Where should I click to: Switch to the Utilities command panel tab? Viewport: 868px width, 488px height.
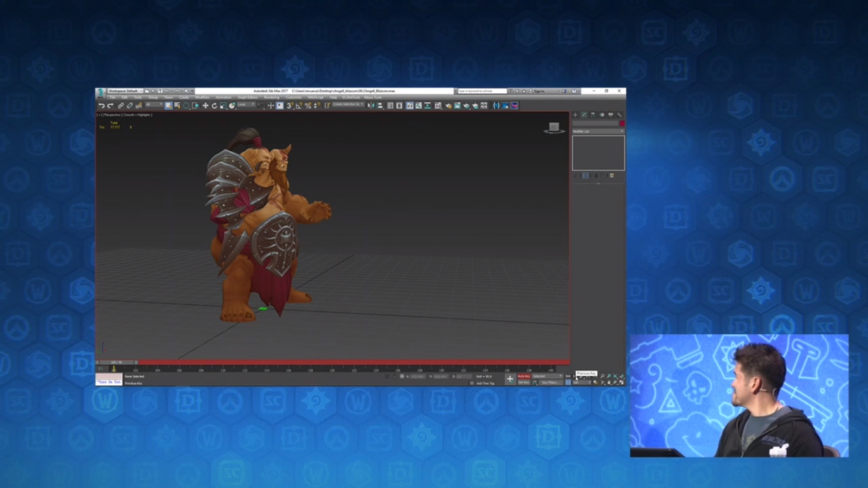[620, 114]
